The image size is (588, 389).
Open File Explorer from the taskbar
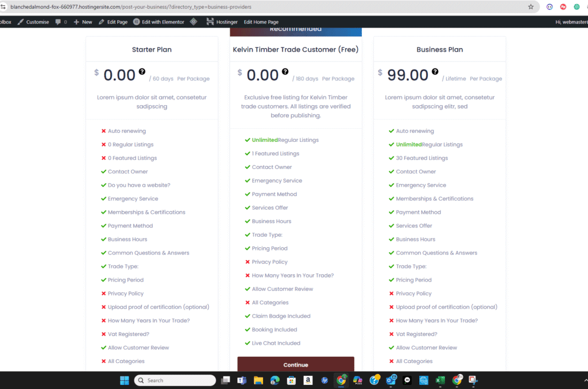click(x=258, y=380)
